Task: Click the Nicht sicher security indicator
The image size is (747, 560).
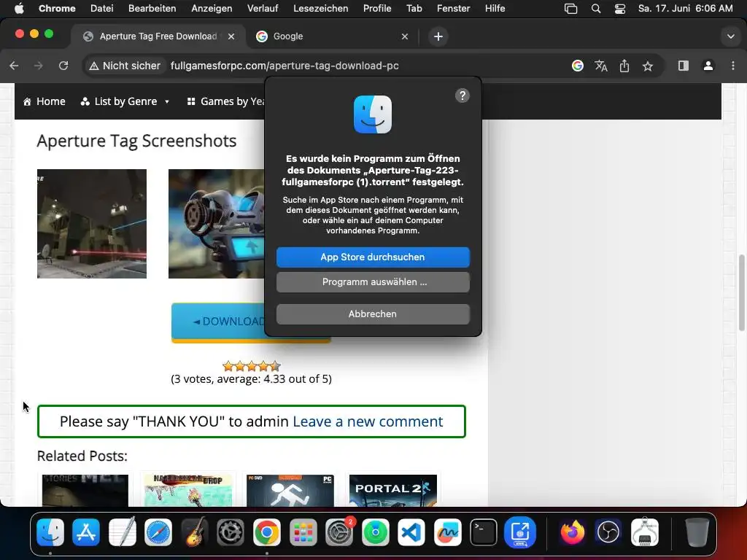Action: tap(125, 66)
